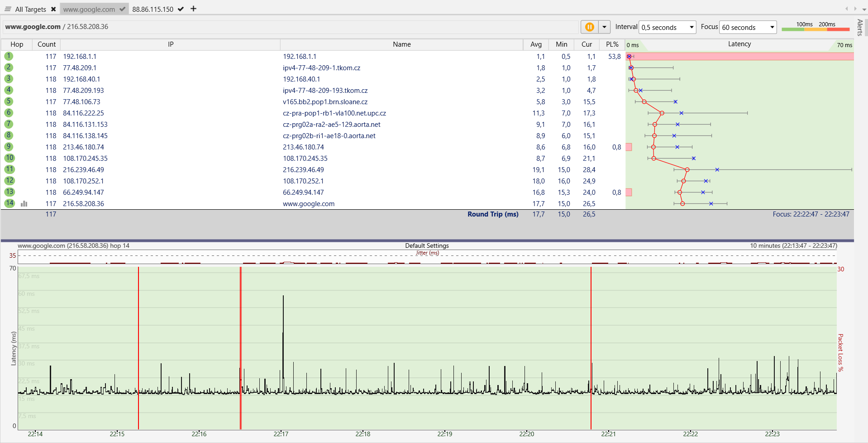Screen dimensions: 868x443
Task: Pause the running trace
Action: point(589,27)
